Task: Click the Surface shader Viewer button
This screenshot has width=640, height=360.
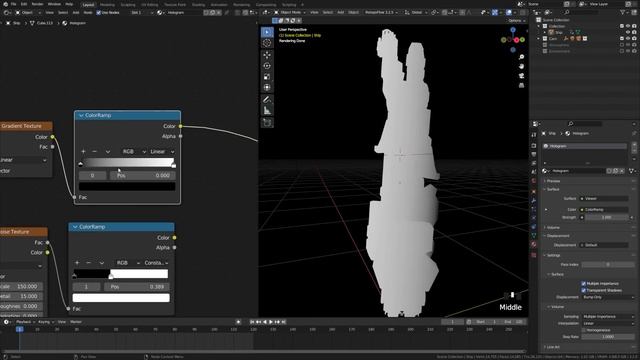Action: click(x=604, y=199)
